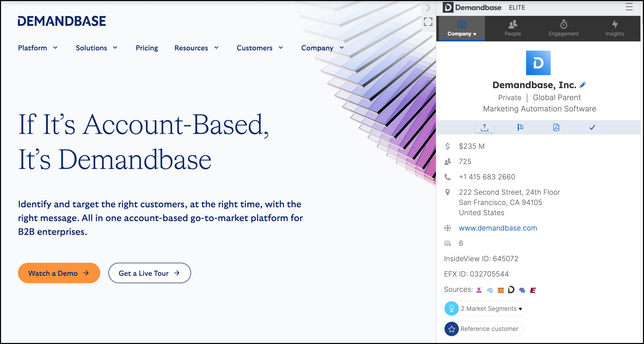
Task: Click the locations building icon beside 6
Action: [448, 243]
